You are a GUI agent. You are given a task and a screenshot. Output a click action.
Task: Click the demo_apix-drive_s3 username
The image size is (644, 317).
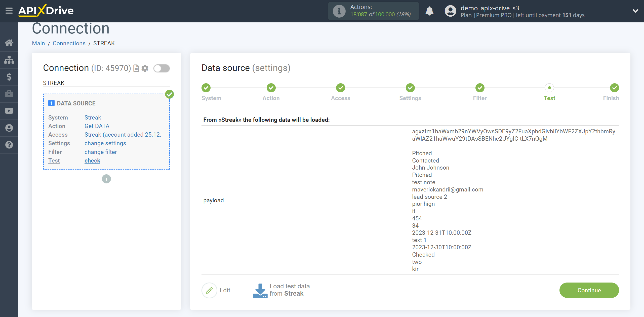click(x=490, y=8)
